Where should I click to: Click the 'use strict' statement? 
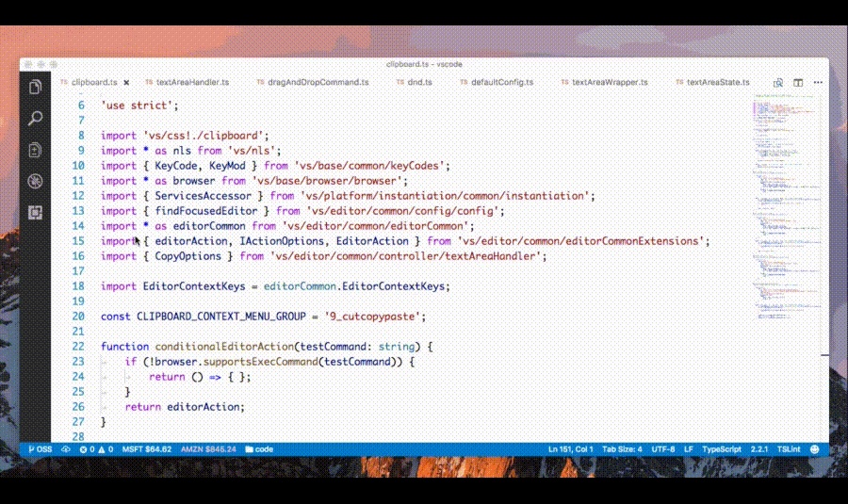(x=139, y=106)
